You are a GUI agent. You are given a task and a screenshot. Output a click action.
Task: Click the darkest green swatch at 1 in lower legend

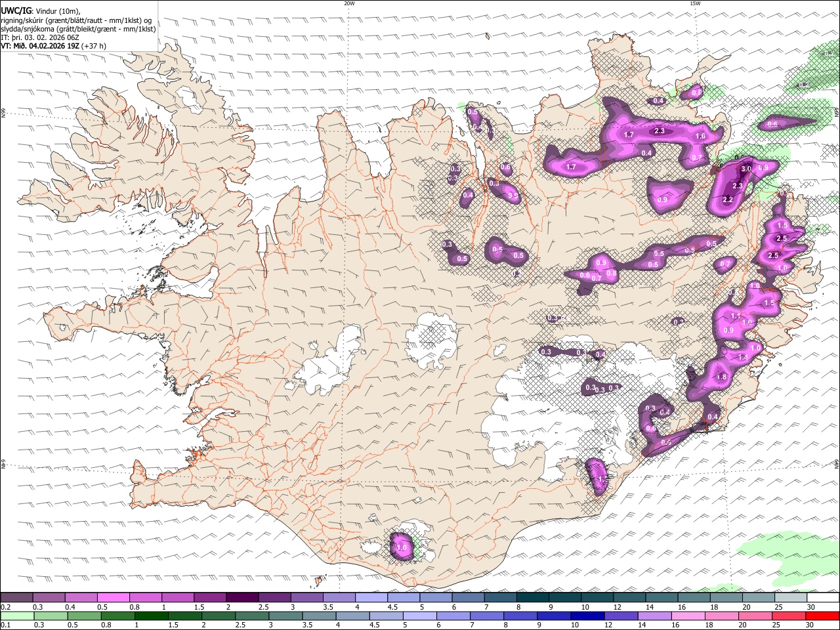152,616
